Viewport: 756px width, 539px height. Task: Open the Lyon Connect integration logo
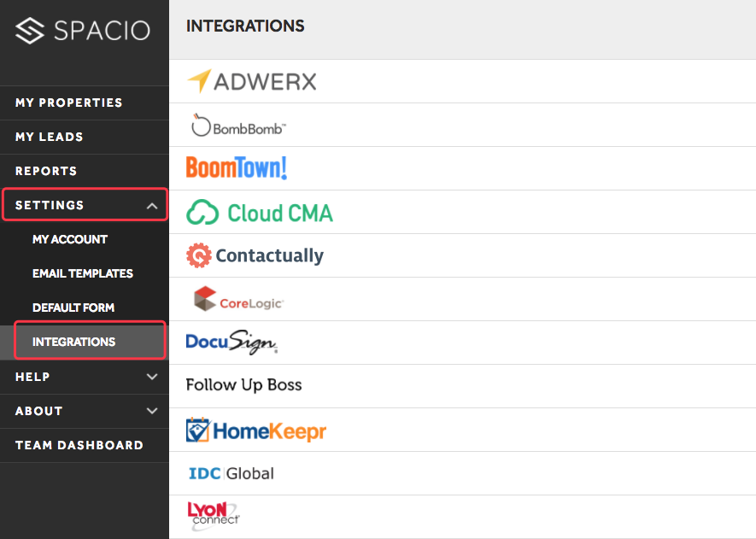(213, 514)
